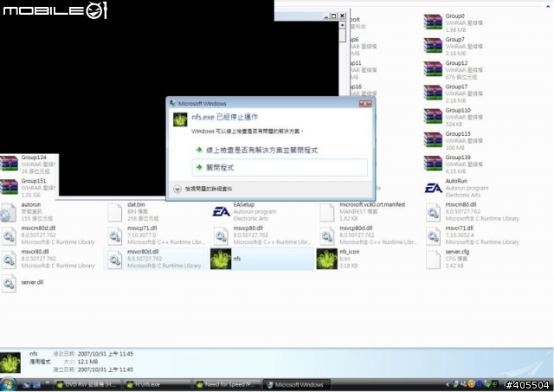554x392 pixels.
Task: Select the server.dll file icon
Action: (x=9, y=284)
